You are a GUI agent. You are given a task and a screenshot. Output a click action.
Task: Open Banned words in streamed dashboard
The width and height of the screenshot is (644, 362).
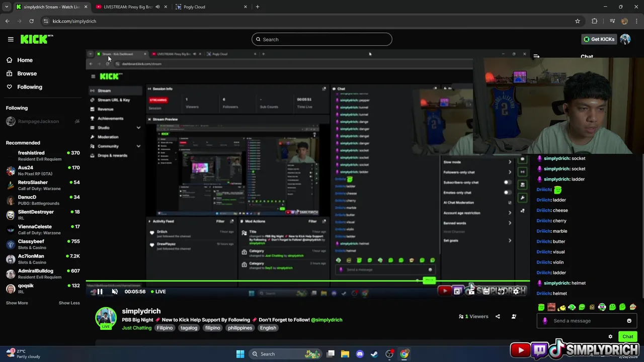coord(477,223)
